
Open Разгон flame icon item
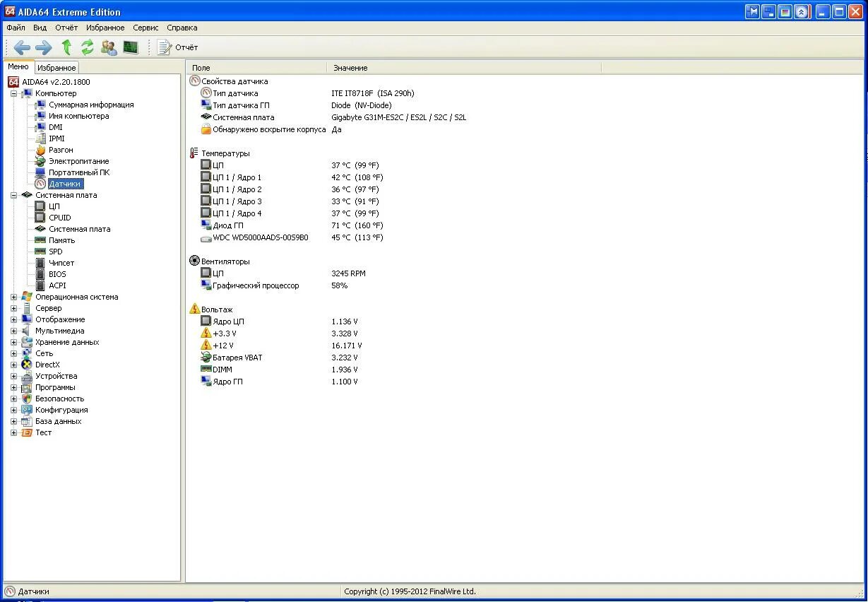pos(40,150)
